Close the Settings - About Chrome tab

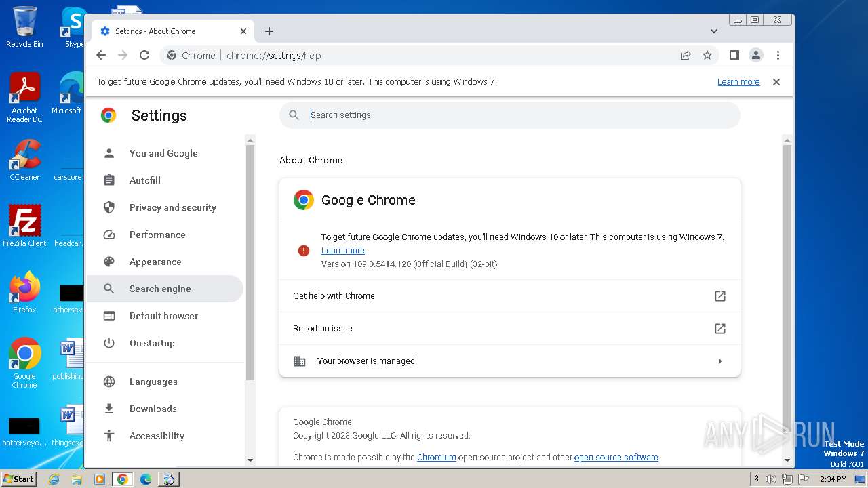point(243,31)
